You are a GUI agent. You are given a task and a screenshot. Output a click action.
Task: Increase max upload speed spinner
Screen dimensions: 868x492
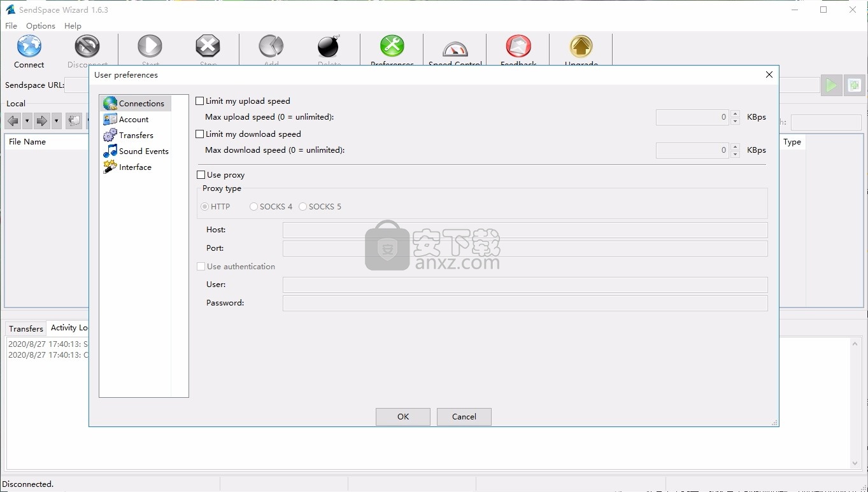[x=735, y=113]
